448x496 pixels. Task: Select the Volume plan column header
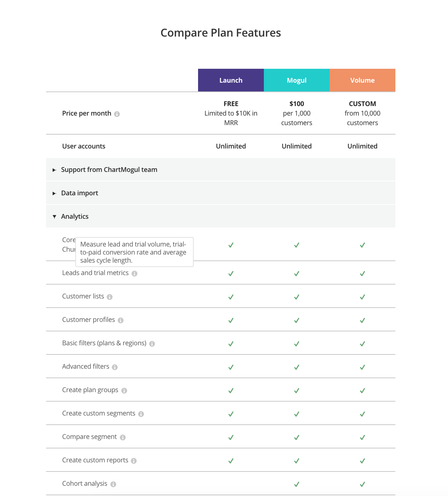click(x=362, y=80)
